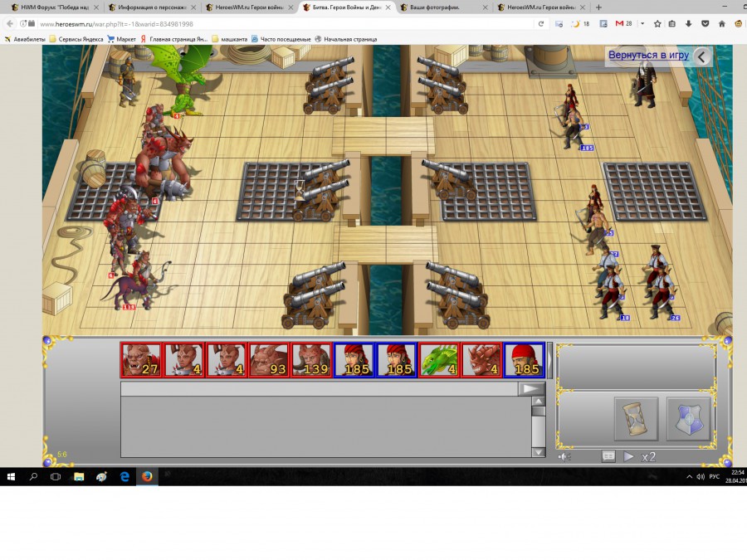
Task: Select the green dragon queue portrait
Action: click(x=439, y=360)
